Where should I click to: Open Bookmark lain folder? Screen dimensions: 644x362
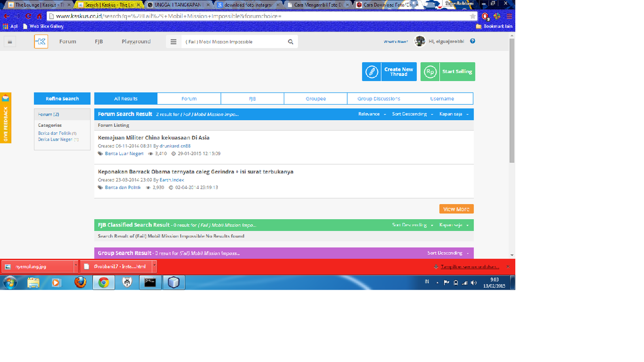494,26
